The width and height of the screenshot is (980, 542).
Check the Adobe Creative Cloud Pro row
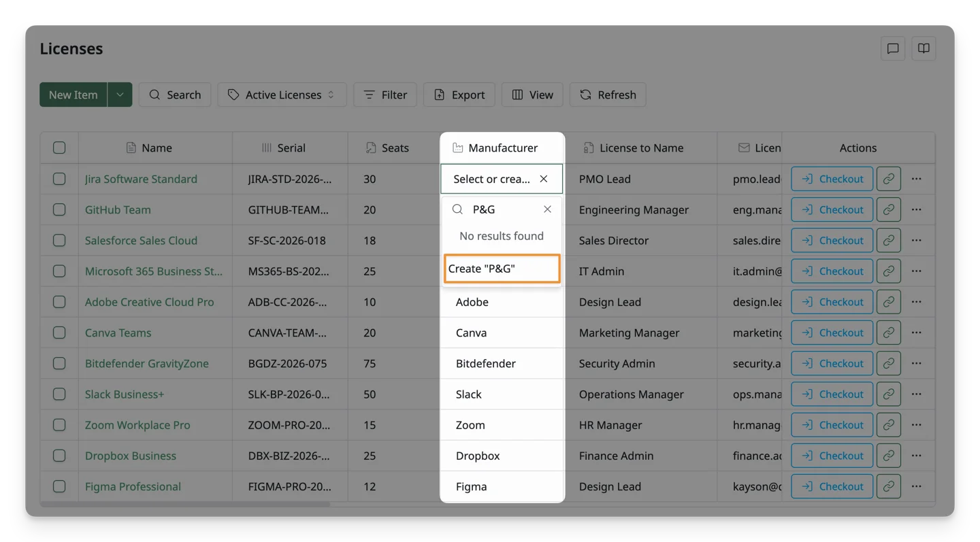click(x=59, y=302)
